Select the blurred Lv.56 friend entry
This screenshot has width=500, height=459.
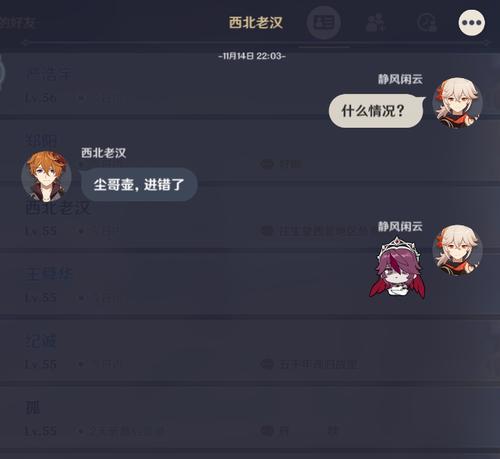point(250,85)
